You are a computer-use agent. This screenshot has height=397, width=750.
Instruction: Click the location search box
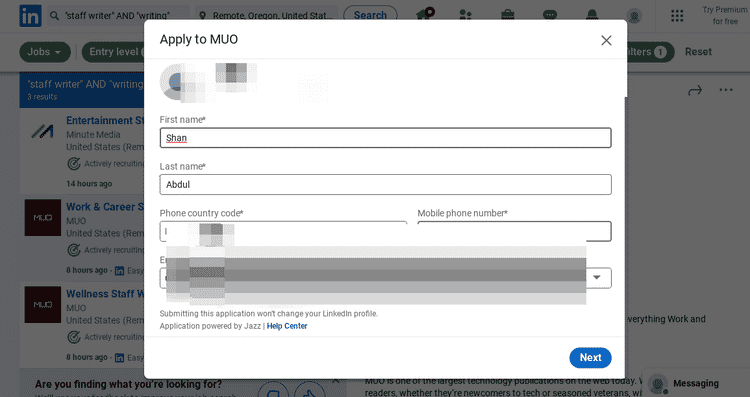click(x=267, y=16)
